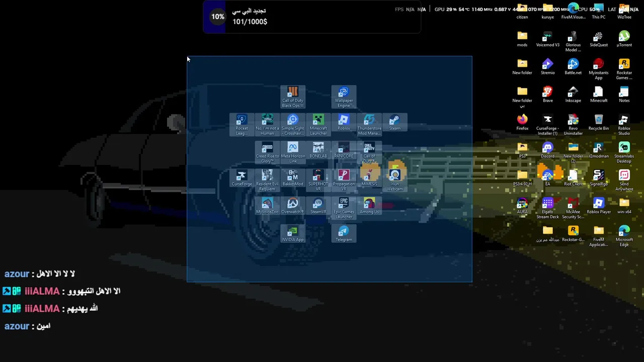Open the Discord shortcut
The image size is (644, 362).
point(547,150)
